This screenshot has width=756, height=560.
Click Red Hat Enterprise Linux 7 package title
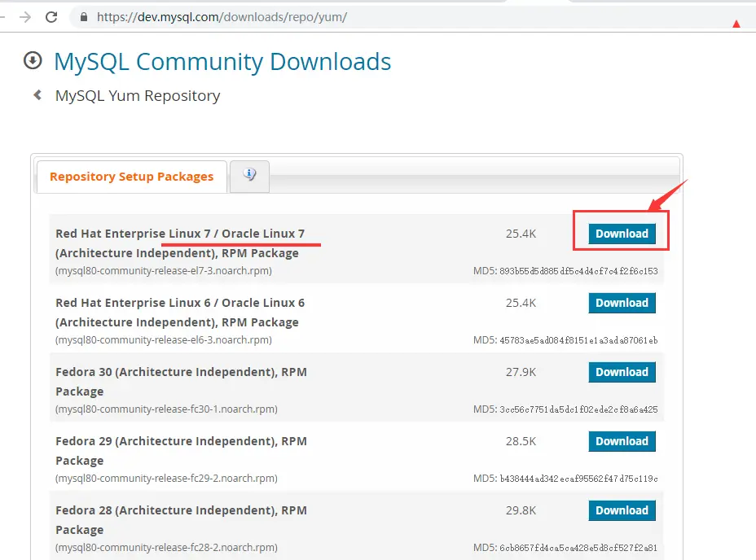180,243
